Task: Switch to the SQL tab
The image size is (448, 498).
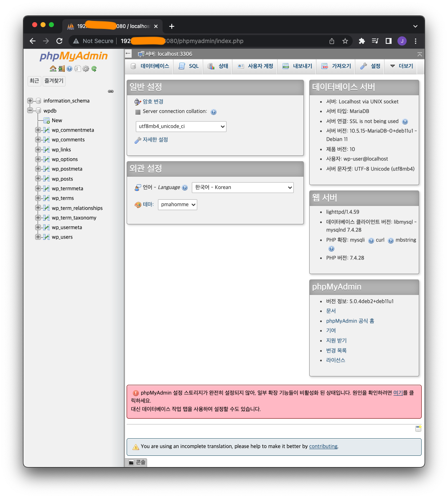Action: tap(189, 66)
